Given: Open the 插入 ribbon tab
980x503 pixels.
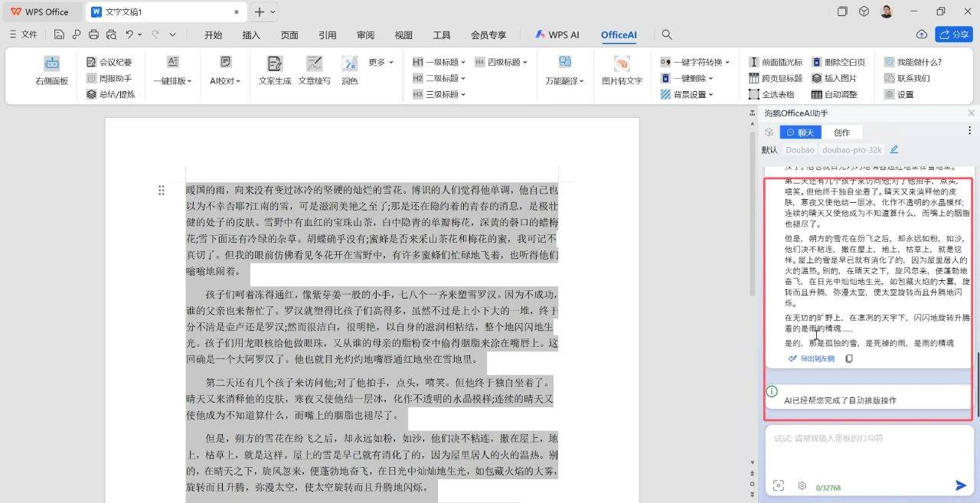Looking at the screenshot, I should pos(251,34).
